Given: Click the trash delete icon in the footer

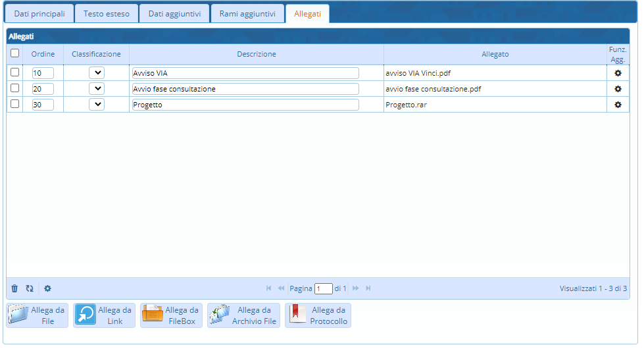Looking at the screenshot, I should (15, 288).
